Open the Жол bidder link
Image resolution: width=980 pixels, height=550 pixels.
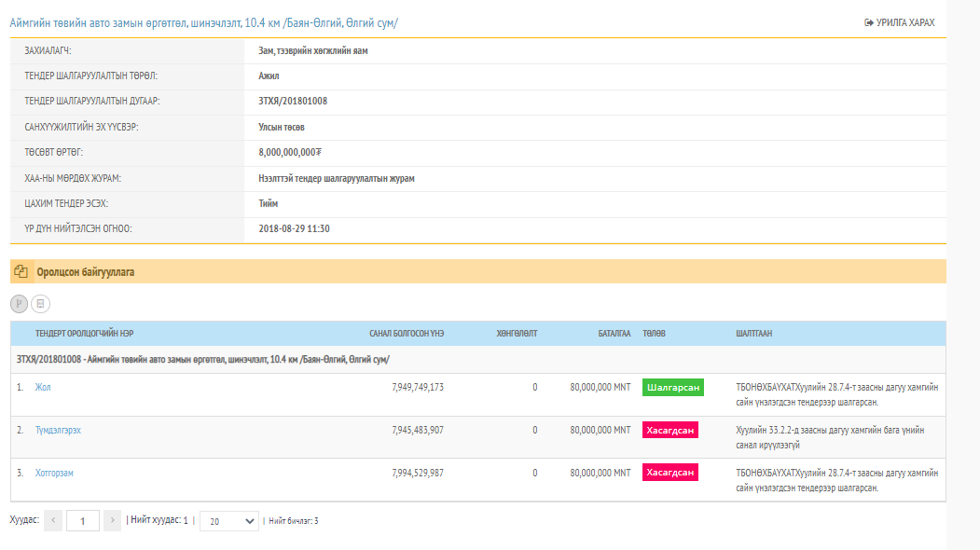tap(43, 387)
